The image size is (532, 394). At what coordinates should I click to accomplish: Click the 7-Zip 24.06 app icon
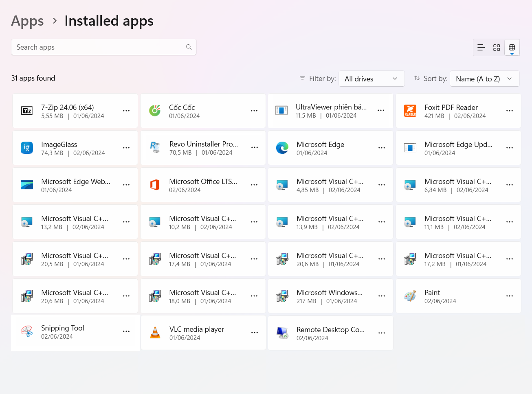pyautogui.click(x=27, y=111)
